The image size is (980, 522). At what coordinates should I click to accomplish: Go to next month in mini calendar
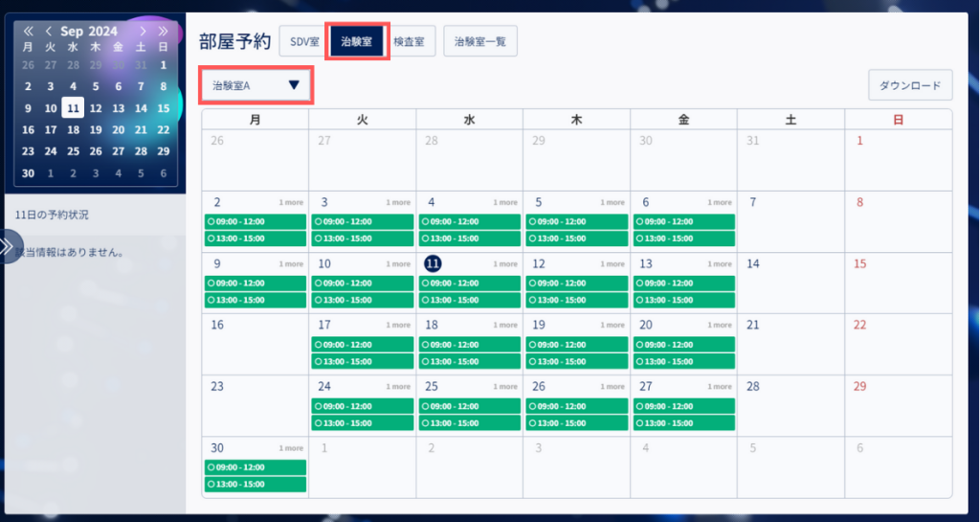click(x=144, y=32)
